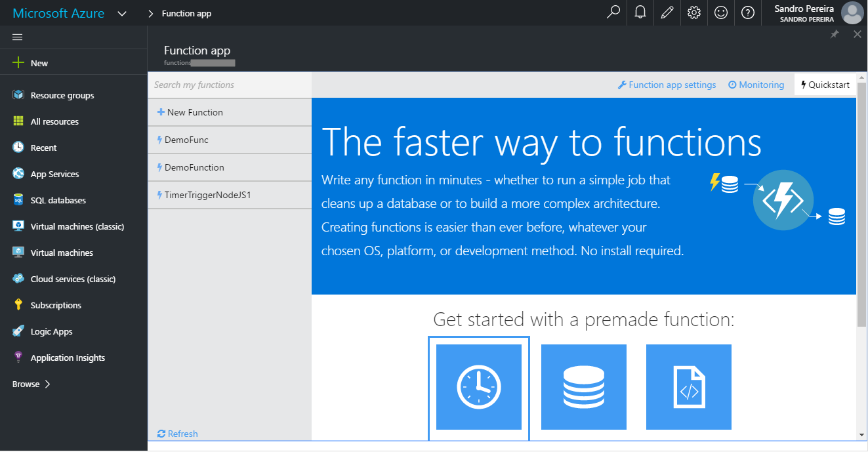Open the Quickstart tab

tap(825, 85)
